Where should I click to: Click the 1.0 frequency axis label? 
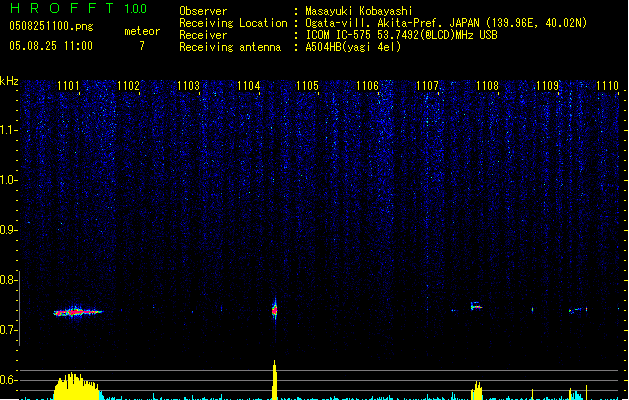(x=8, y=180)
